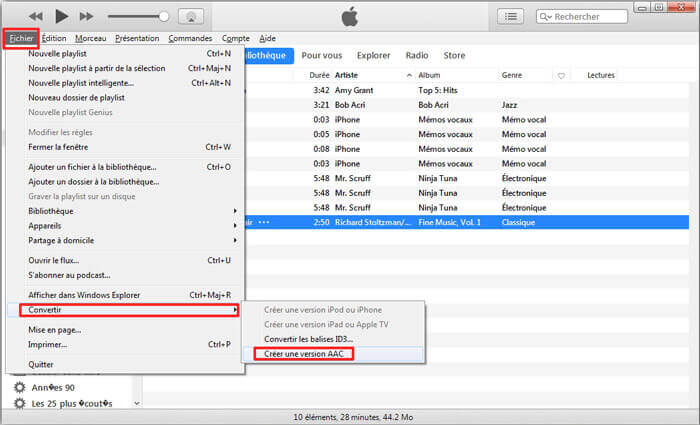700x425 pixels.
Task: Click the heart column header
Action: coord(561,75)
